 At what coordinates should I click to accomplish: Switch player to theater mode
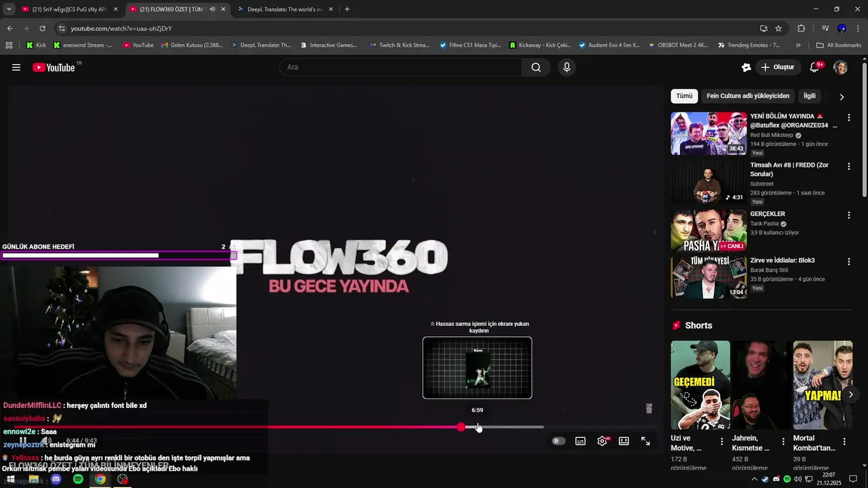tap(624, 441)
